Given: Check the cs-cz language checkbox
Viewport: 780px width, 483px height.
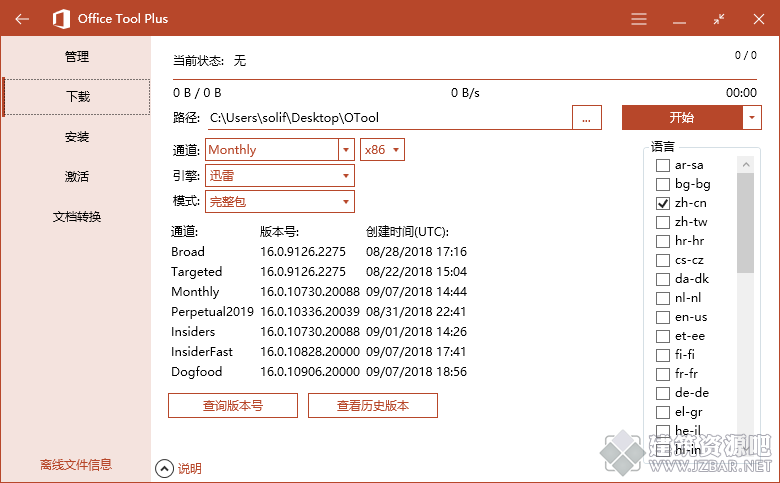Looking at the screenshot, I should (663, 260).
